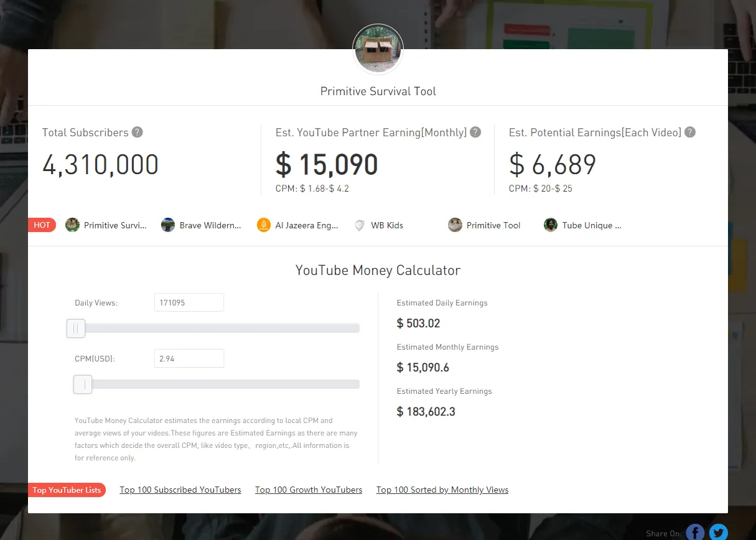756x540 pixels.
Task: Click WB Kids shield icon
Action: (359, 225)
